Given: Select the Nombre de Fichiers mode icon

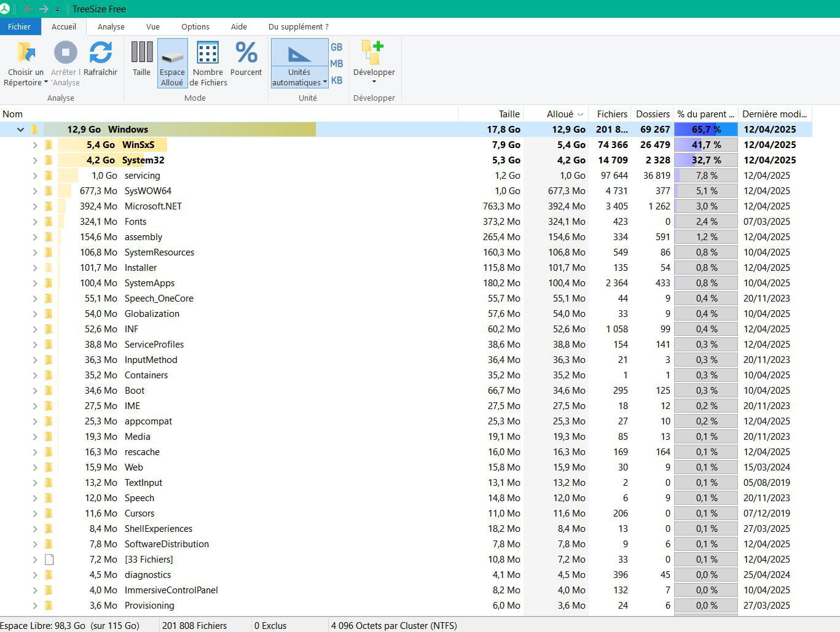Looking at the screenshot, I should [208, 53].
